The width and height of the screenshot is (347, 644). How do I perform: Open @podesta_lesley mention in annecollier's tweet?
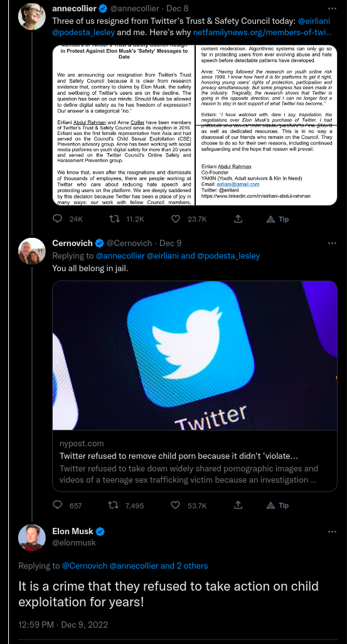point(83,31)
